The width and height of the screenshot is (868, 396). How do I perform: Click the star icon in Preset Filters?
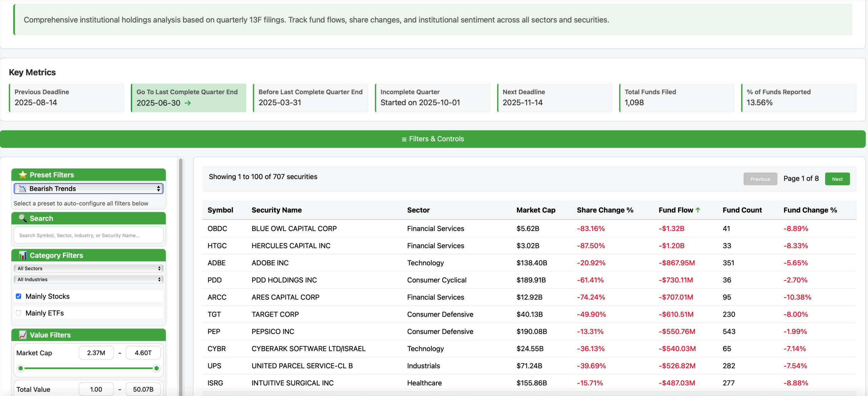click(x=23, y=175)
